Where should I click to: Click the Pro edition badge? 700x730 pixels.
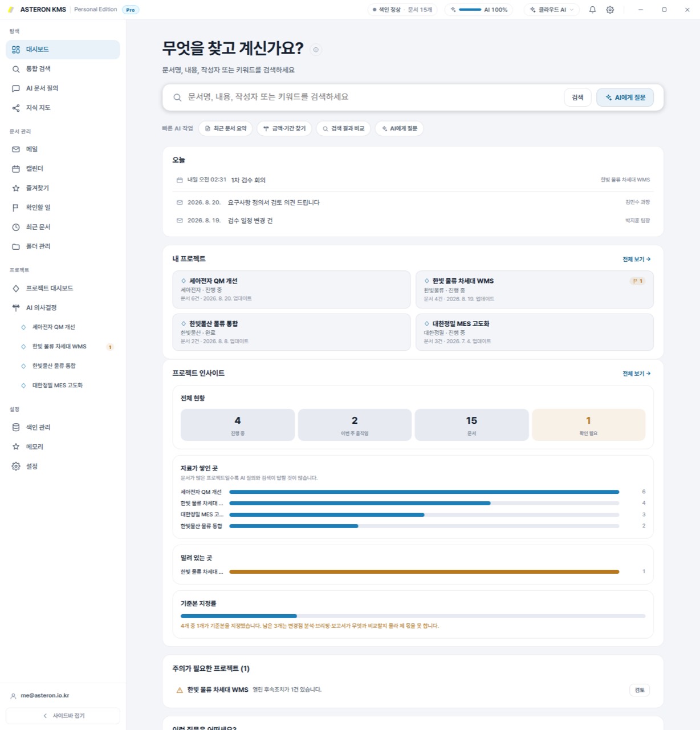point(131,10)
